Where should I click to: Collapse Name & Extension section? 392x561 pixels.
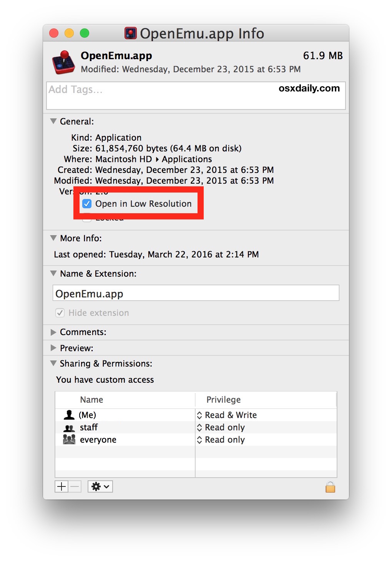pyautogui.click(x=53, y=273)
